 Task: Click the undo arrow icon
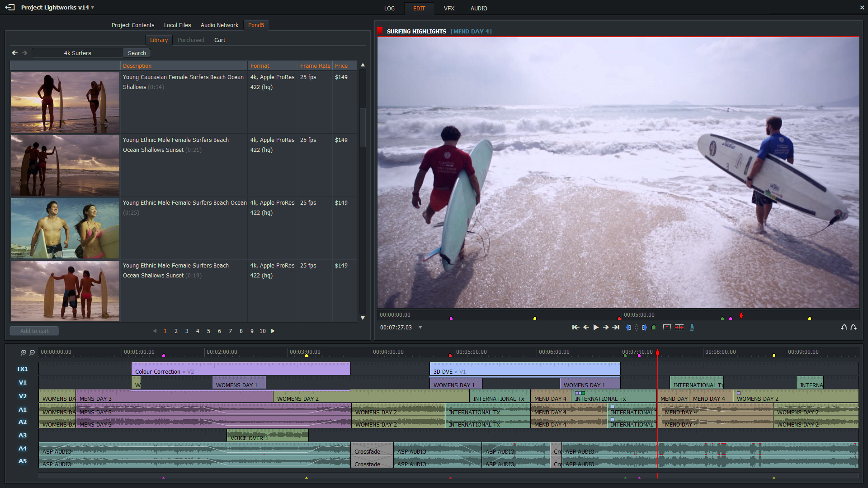(x=844, y=328)
